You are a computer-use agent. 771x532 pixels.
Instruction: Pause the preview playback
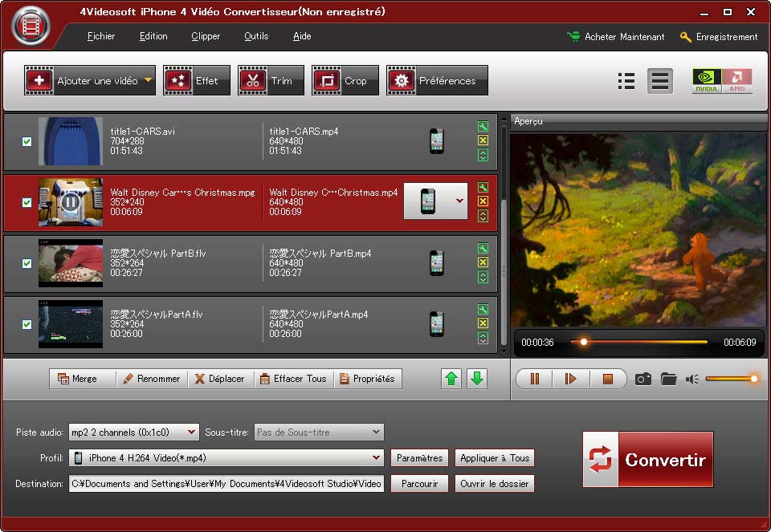(534, 379)
